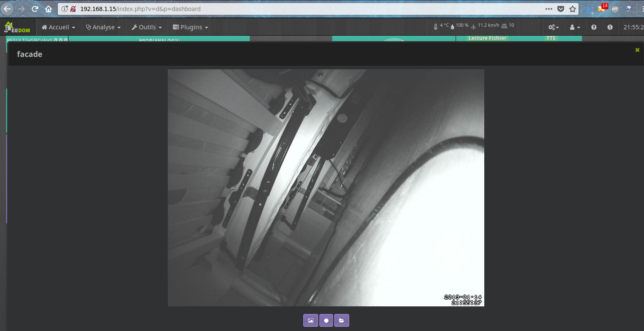Click the thermometer icon showing 4 °C
This screenshot has height=331, width=644.
pyautogui.click(x=436, y=26)
